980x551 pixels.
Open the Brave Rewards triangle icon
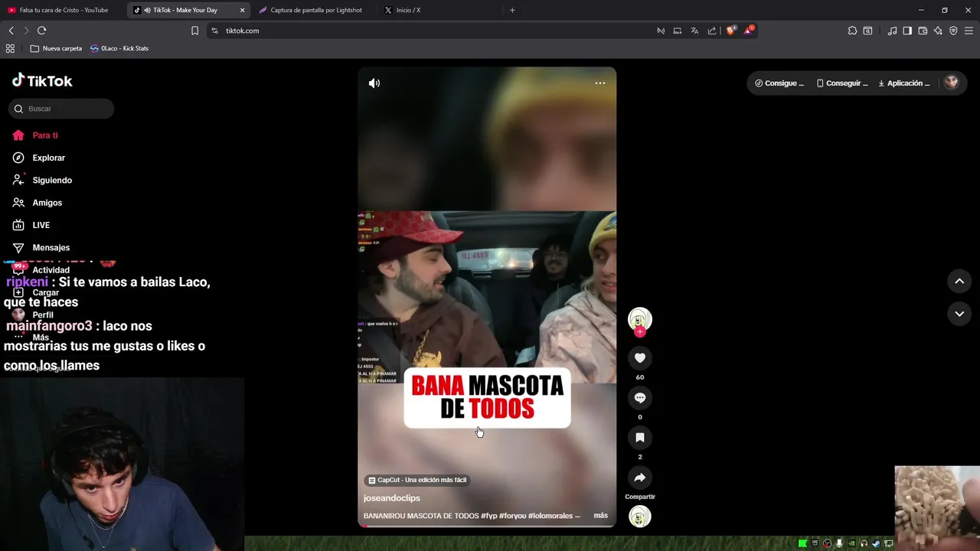click(749, 31)
